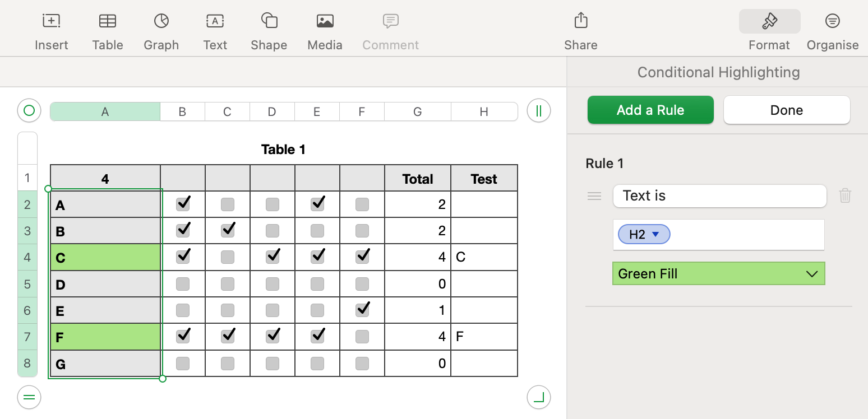Delete Rule 1 with the bin icon

point(844,195)
